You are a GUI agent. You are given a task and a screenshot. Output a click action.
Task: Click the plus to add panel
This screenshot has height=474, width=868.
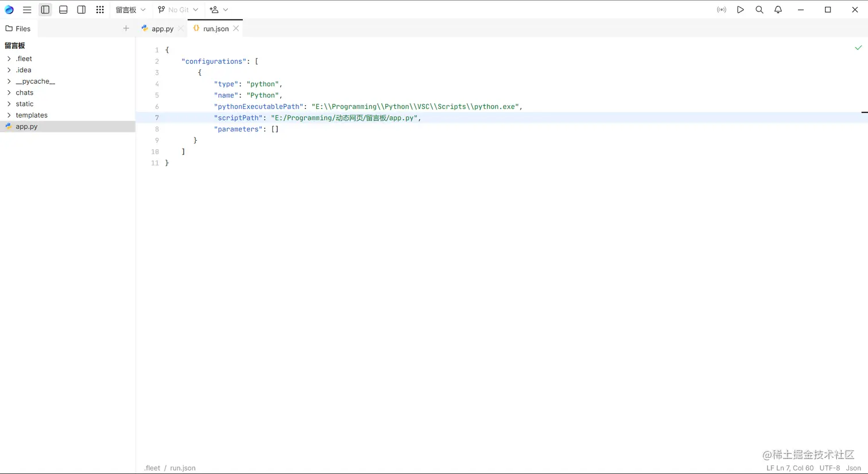pos(126,28)
